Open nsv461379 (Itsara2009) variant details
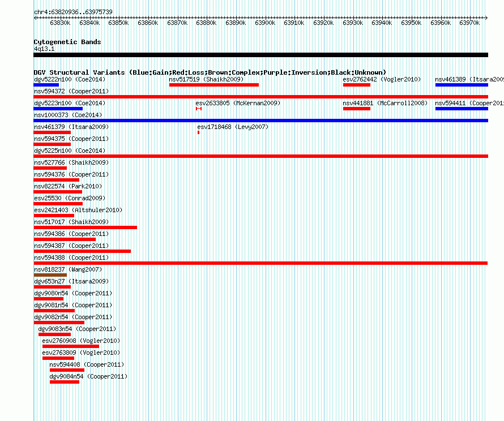504x421 pixels. pos(71,127)
